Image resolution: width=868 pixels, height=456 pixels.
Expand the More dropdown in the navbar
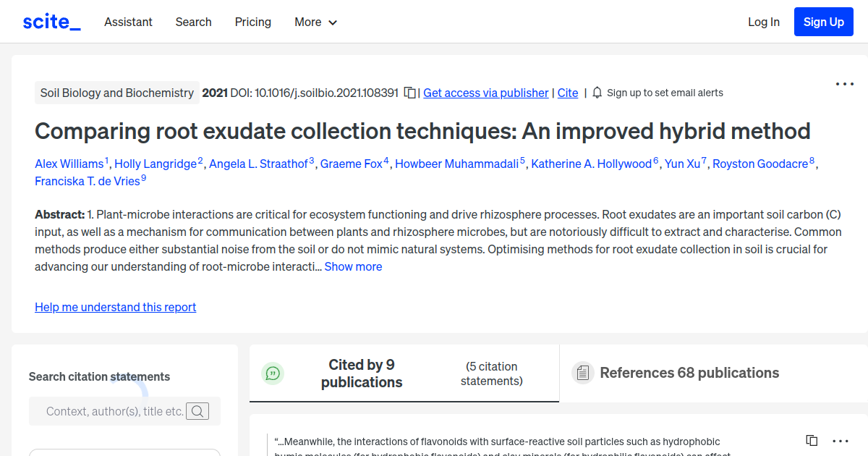coord(315,22)
